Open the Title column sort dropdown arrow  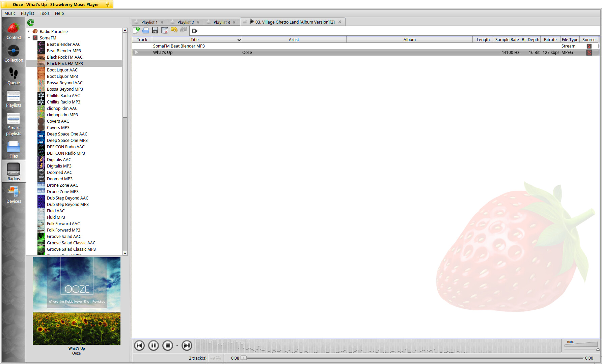pos(239,40)
